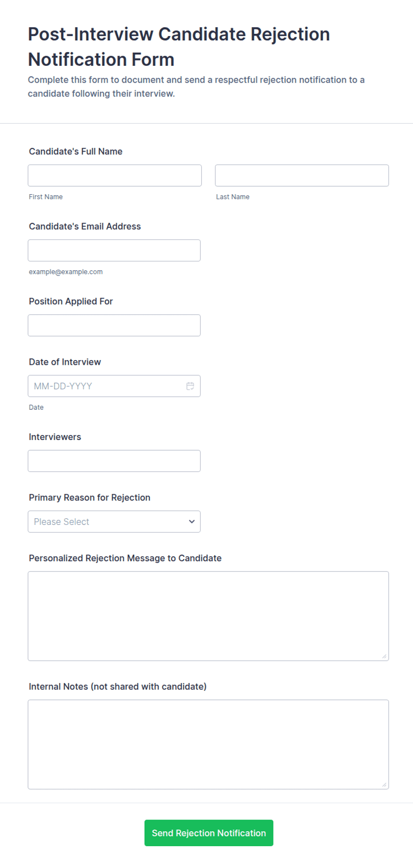Image resolution: width=413 pixels, height=868 pixels.
Task: Click the 'Primary Reason for Rejection' label
Action: click(90, 497)
